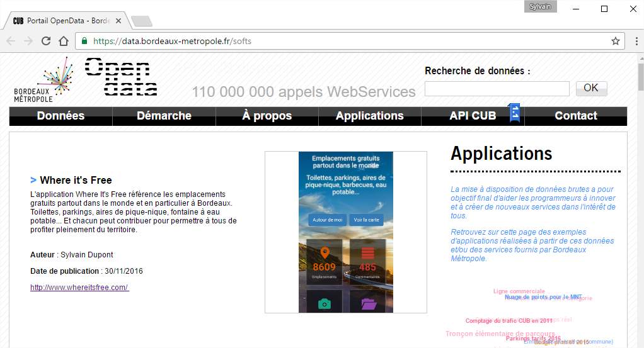The height and width of the screenshot is (348, 644).
Task: Open the Ligne commerciale tag
Action: (x=519, y=291)
